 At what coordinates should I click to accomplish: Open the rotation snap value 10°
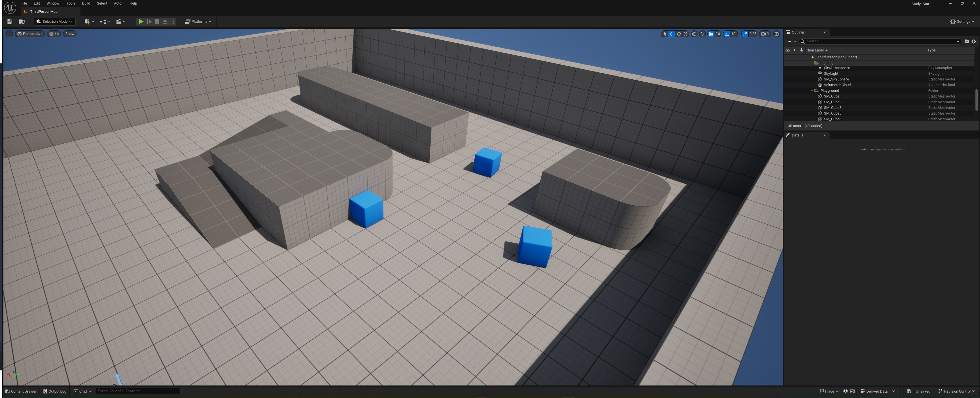(734, 34)
